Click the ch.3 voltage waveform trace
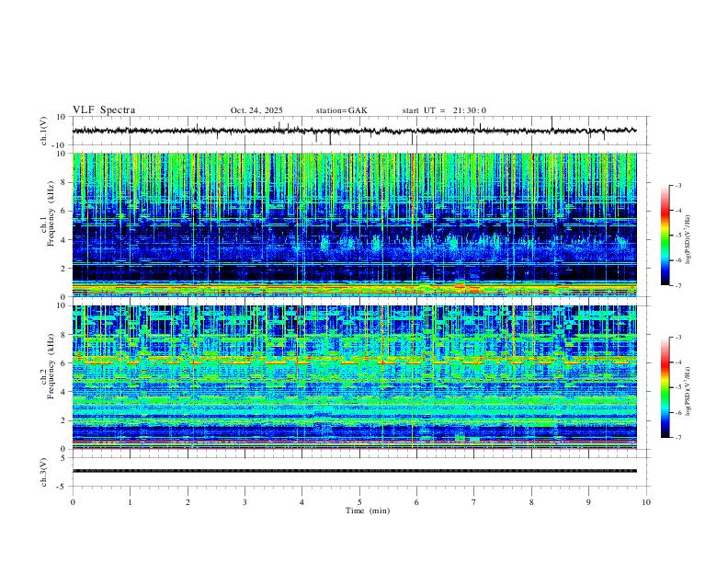This screenshot has width=728, height=563. point(354,471)
